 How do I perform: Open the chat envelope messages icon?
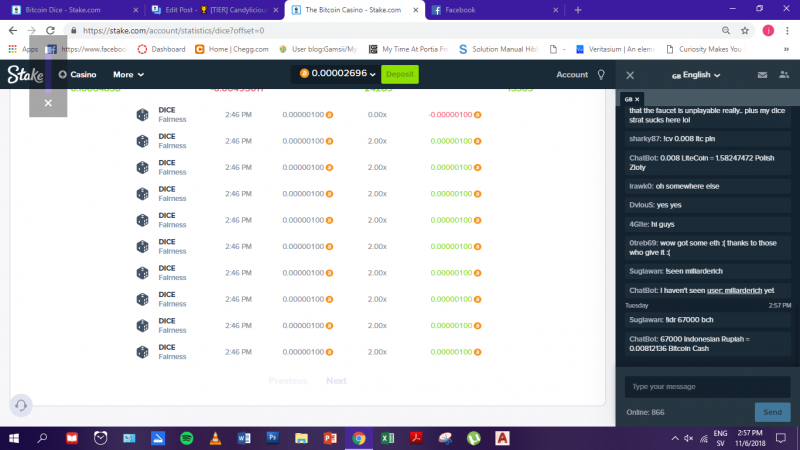tap(762, 75)
